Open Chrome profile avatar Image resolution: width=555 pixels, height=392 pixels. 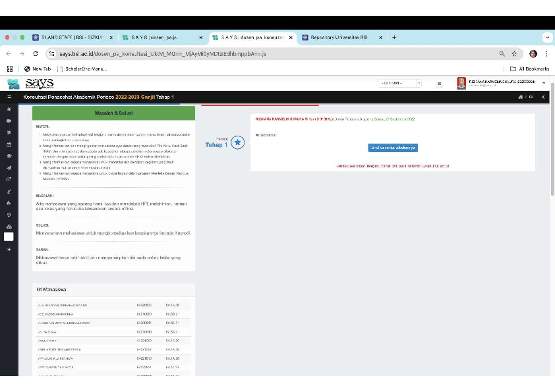[533, 54]
